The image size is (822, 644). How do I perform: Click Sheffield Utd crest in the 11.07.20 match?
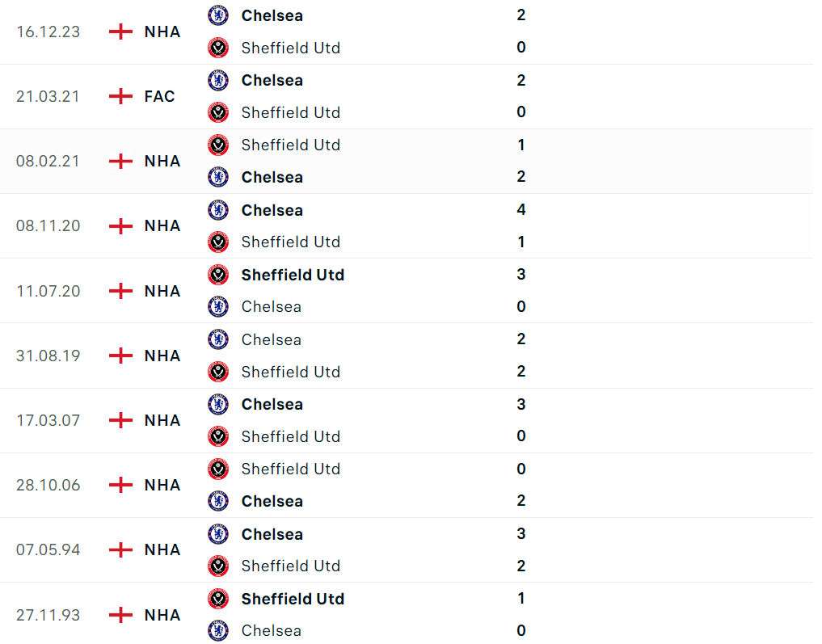[218, 275]
